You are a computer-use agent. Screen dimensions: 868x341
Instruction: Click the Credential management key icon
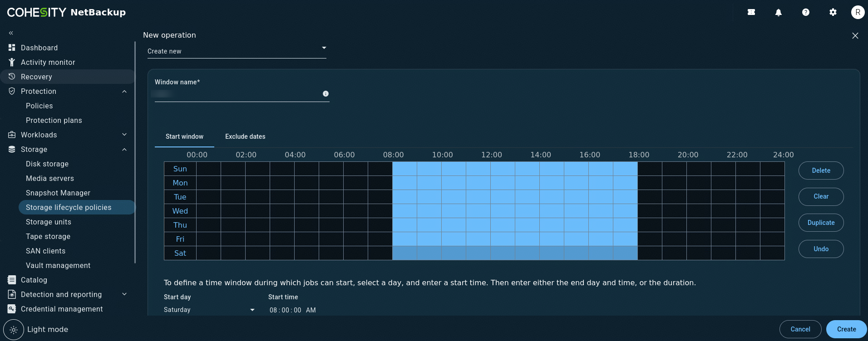tap(12, 309)
